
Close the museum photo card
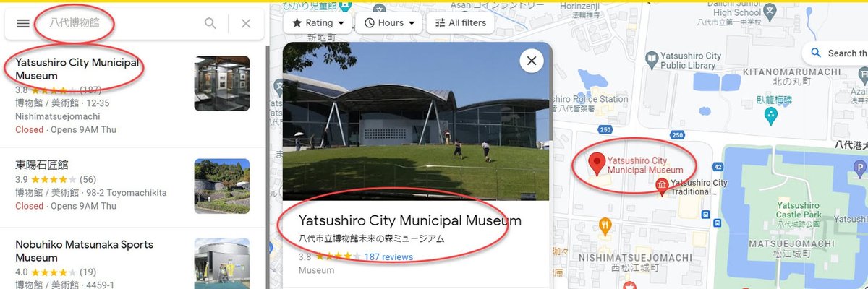(x=532, y=61)
